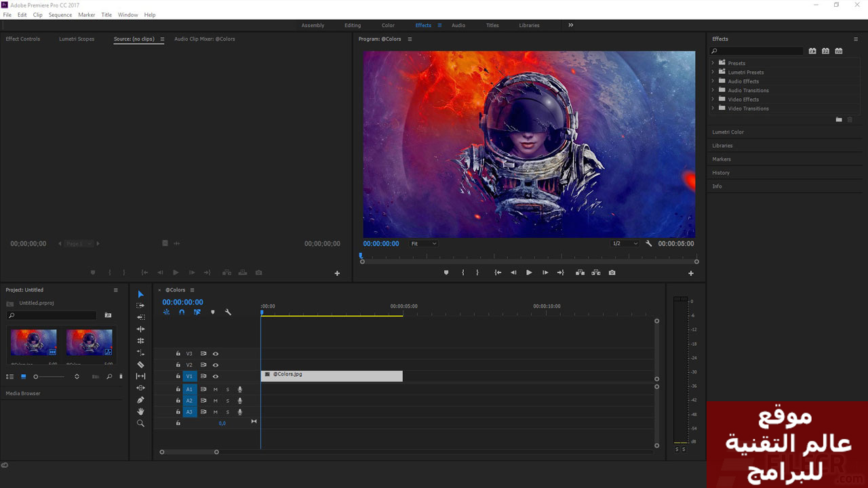Open the Lumetri Scopes tab
This screenshot has height=488, width=868.
[x=77, y=39]
